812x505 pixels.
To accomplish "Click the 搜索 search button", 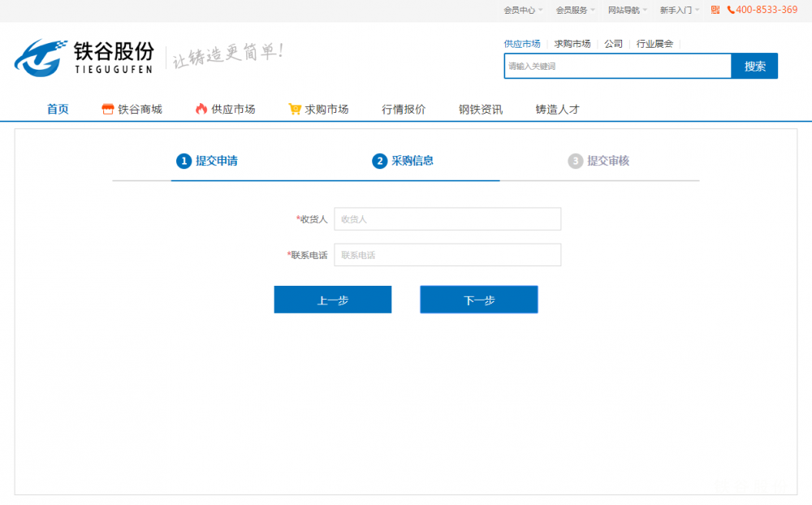I will [754, 66].
